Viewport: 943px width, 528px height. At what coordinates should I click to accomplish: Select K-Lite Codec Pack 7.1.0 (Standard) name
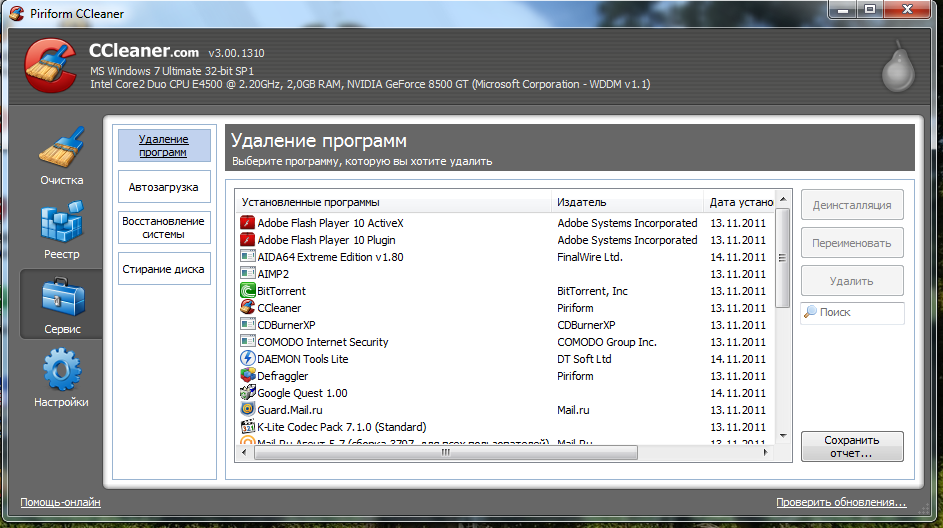(x=342, y=427)
